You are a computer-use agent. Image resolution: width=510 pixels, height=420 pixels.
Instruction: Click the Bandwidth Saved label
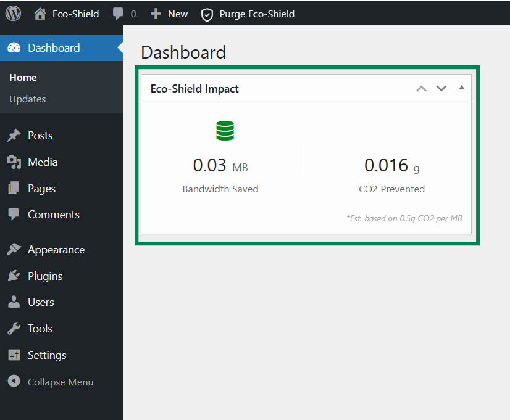[220, 189]
